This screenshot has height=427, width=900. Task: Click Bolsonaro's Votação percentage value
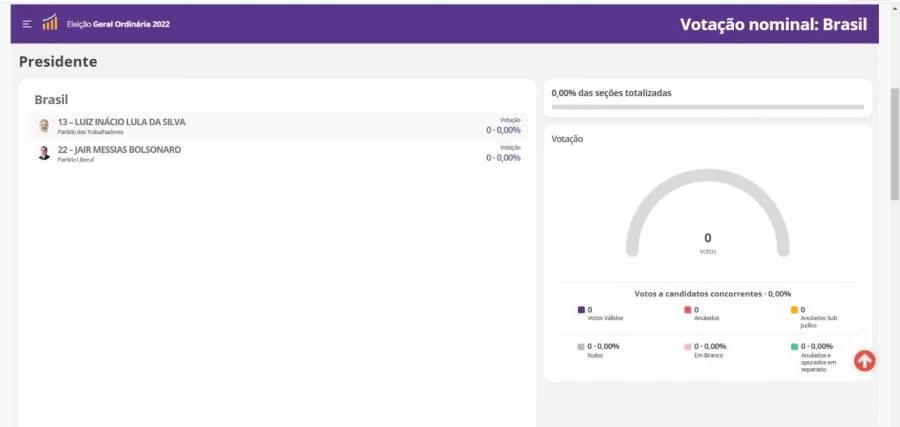click(x=503, y=158)
